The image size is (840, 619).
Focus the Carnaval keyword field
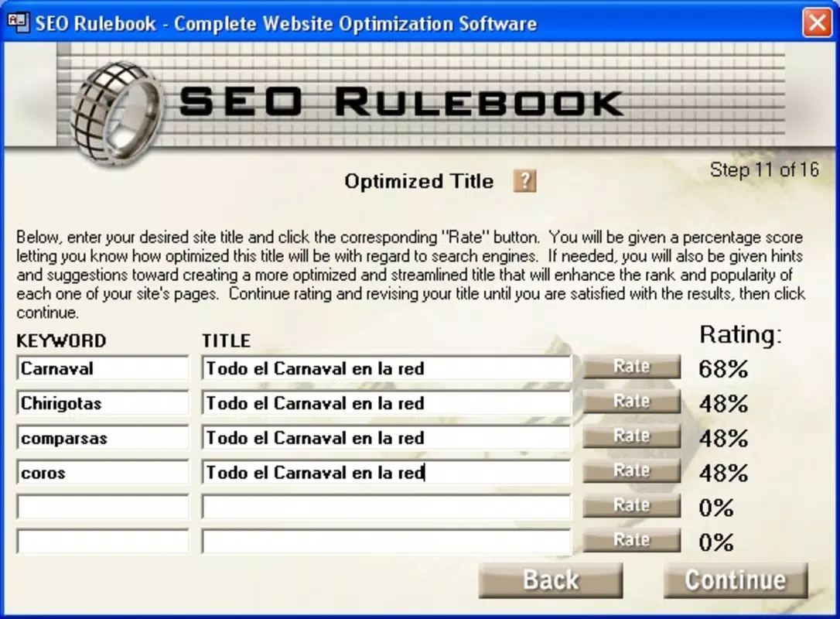[x=103, y=368]
